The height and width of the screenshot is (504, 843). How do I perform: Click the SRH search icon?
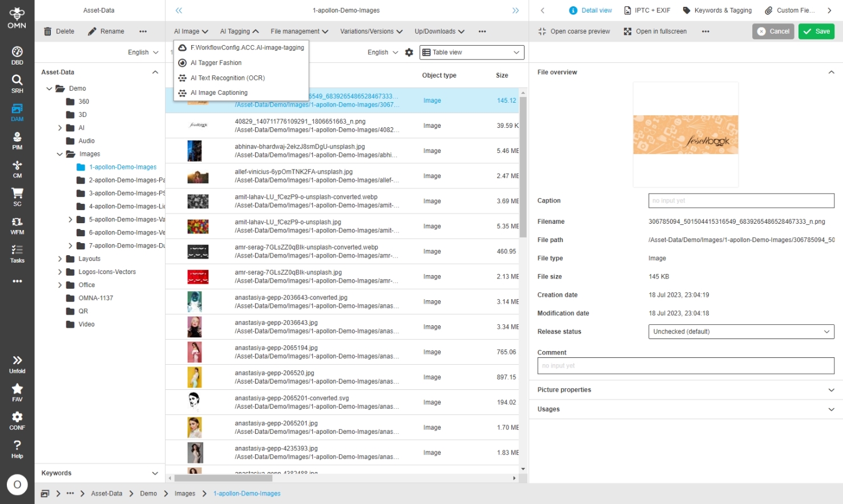click(x=17, y=83)
